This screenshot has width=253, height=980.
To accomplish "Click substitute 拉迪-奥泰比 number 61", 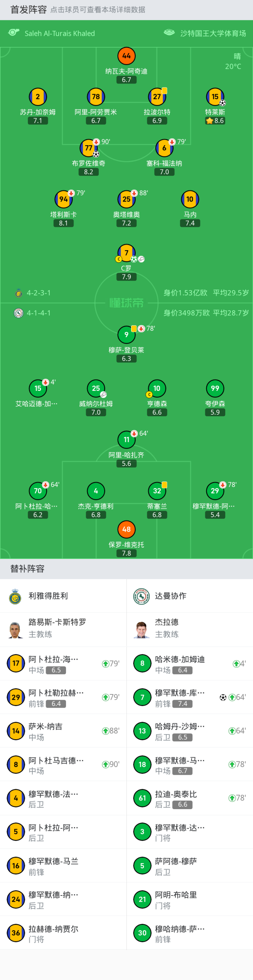I will point(143,798).
